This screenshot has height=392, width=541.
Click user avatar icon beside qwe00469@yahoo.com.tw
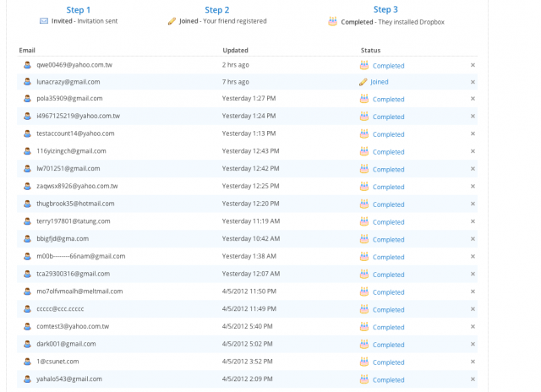[x=27, y=65]
